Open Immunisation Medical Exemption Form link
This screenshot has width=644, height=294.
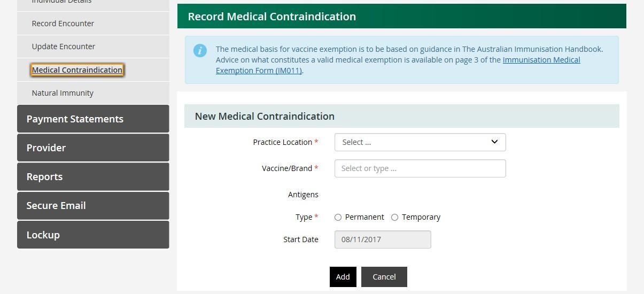(x=398, y=65)
